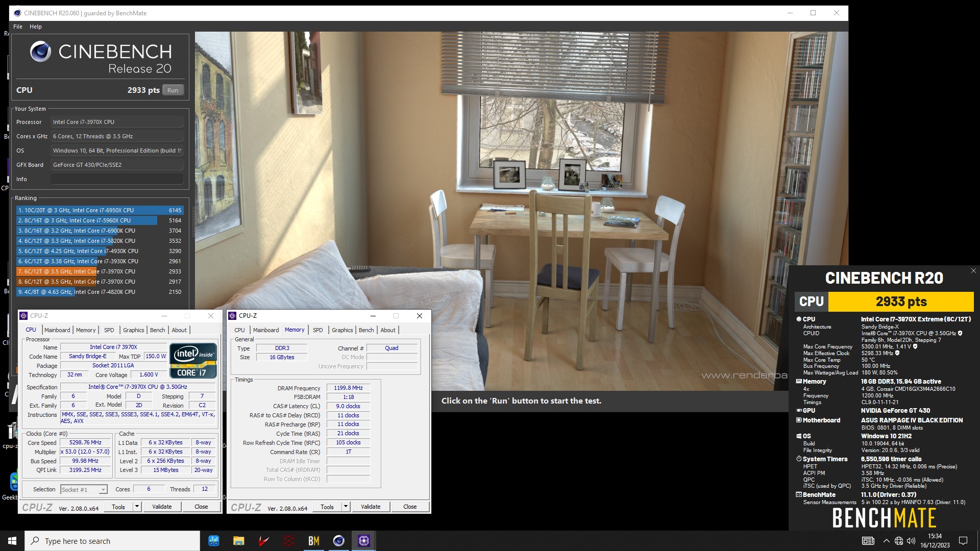Open Bench tab in right CPU-Z window
The width and height of the screenshot is (980, 551).
pos(366,330)
